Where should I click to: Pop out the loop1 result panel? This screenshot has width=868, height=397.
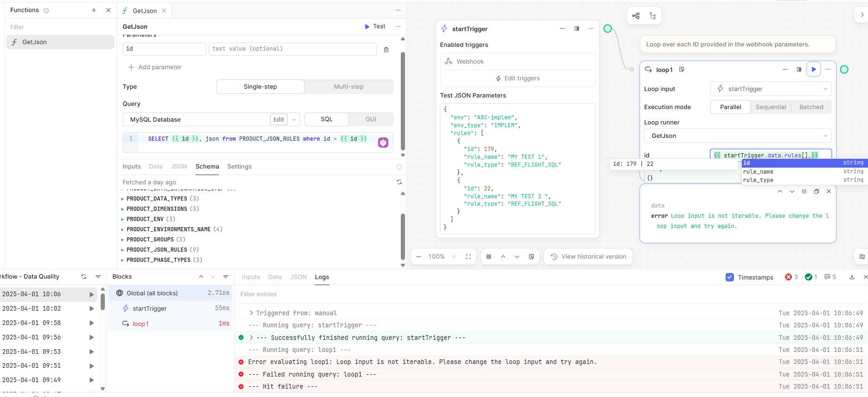click(817, 191)
